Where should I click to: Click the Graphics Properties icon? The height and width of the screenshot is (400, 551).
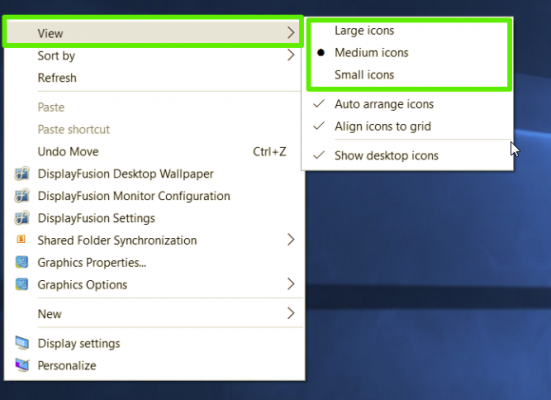click(x=22, y=262)
